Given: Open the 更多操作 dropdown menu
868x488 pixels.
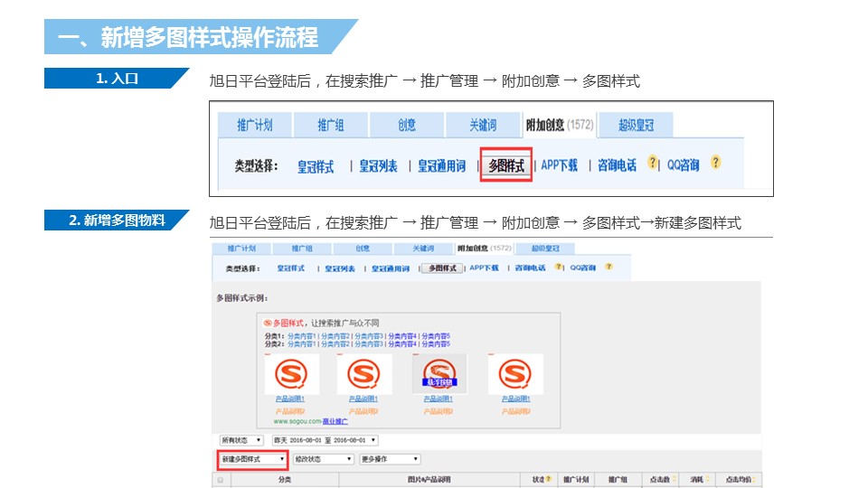Looking at the screenshot, I should pyautogui.click(x=390, y=459).
